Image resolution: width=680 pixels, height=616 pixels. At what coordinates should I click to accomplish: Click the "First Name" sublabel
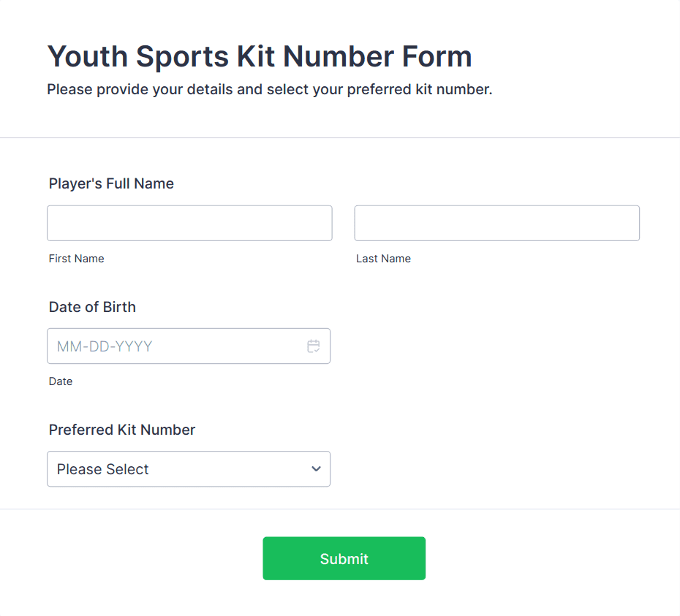pos(76,259)
